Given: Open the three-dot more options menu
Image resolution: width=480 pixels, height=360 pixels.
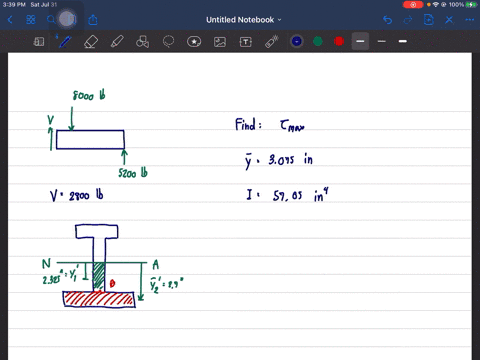Looking at the screenshot, I should coord(470,20).
